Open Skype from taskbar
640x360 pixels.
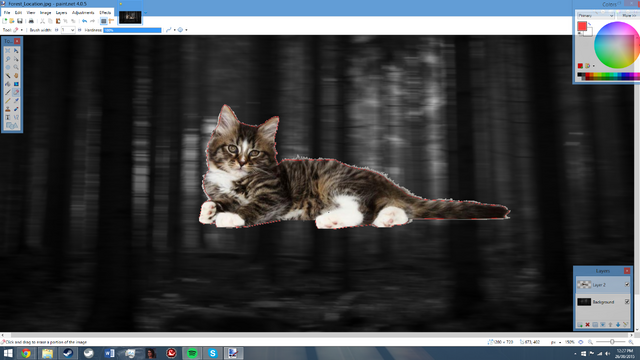pyautogui.click(x=213, y=353)
